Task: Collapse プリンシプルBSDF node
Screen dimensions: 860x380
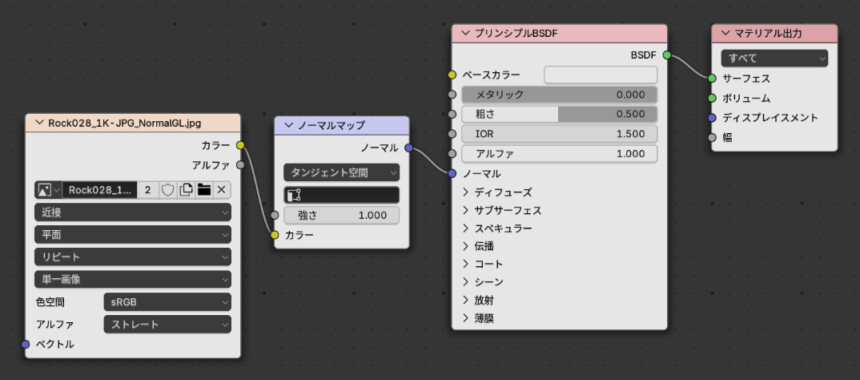Action: point(466,33)
